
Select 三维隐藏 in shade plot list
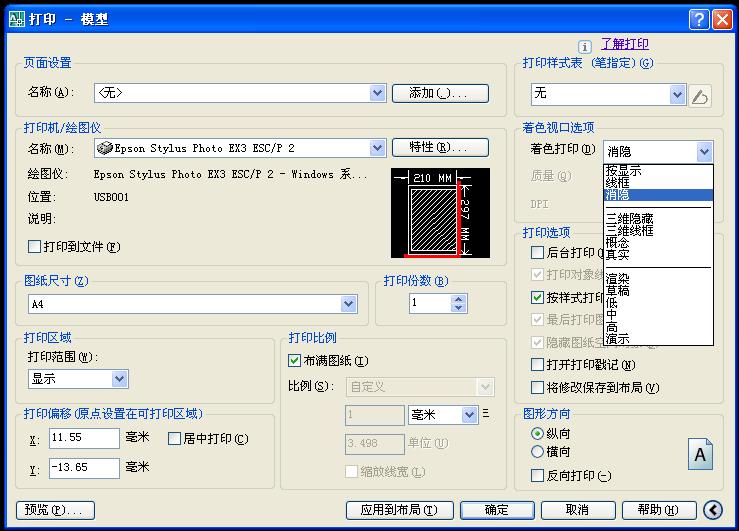[x=658, y=219]
